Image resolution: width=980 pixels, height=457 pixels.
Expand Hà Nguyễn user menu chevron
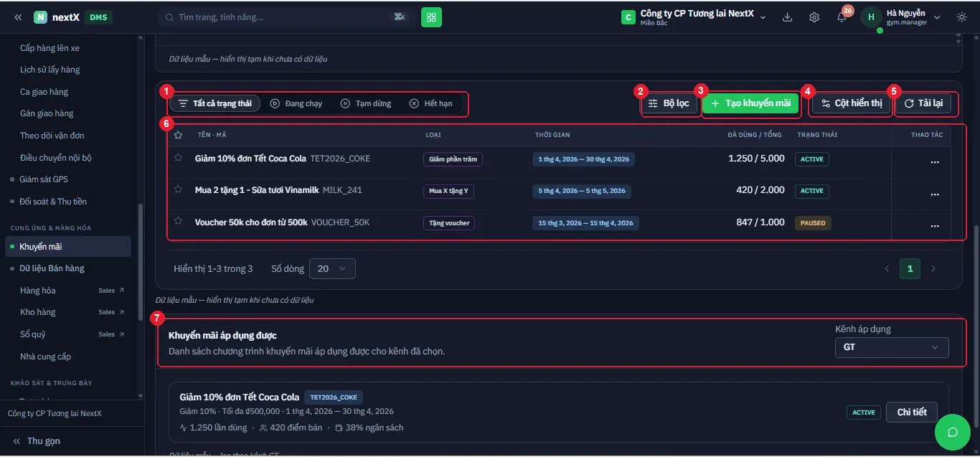[938, 17]
